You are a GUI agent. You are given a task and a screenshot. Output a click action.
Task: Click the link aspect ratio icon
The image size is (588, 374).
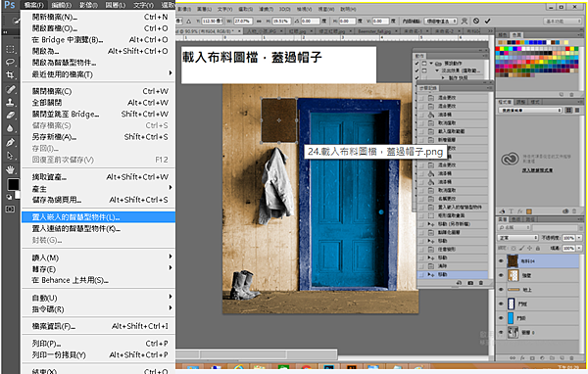(x=259, y=22)
